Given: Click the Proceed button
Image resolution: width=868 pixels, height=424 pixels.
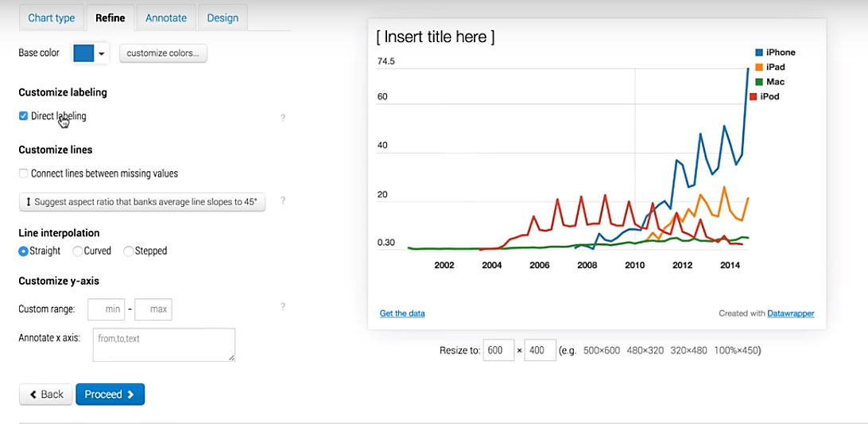Looking at the screenshot, I should pyautogui.click(x=110, y=394).
